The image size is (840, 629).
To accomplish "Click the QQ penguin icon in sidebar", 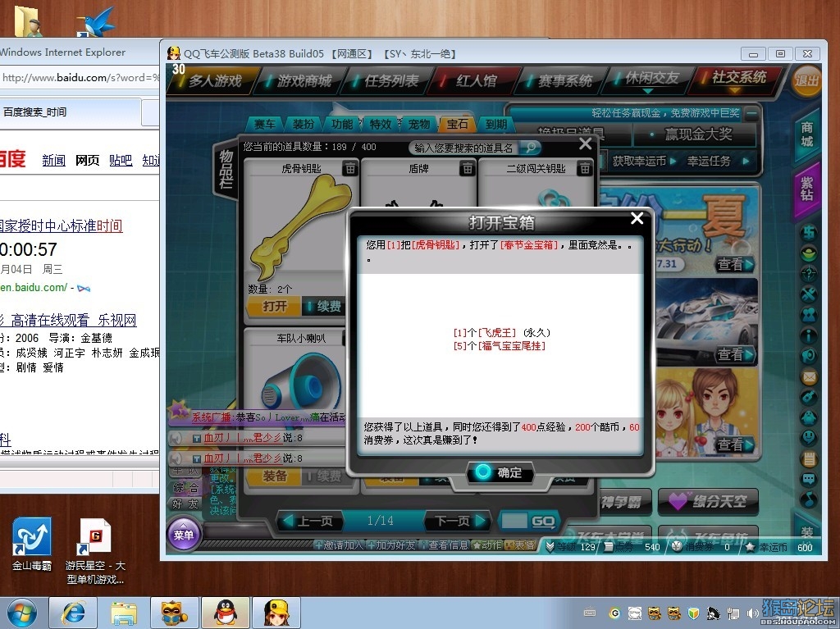I will point(808,417).
